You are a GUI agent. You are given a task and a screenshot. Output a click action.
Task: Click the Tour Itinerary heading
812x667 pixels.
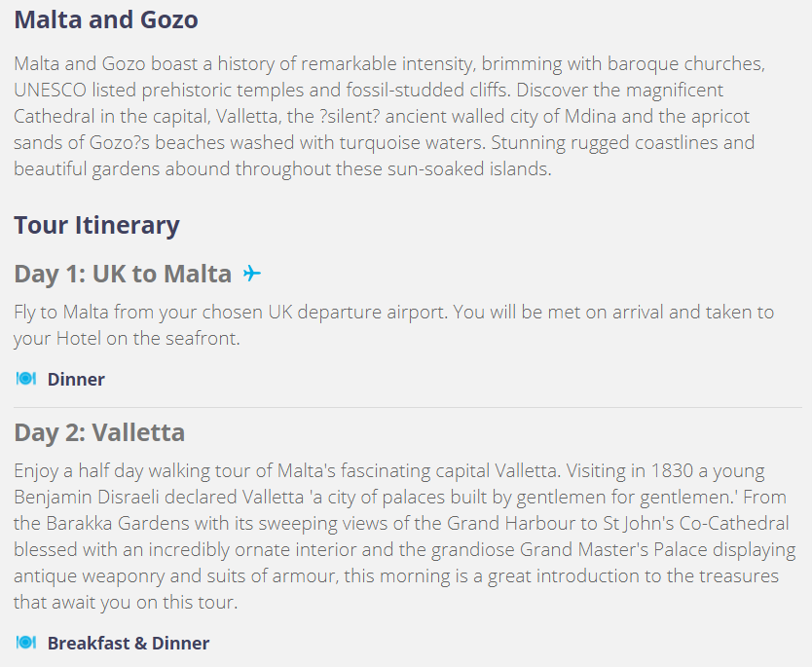96,225
